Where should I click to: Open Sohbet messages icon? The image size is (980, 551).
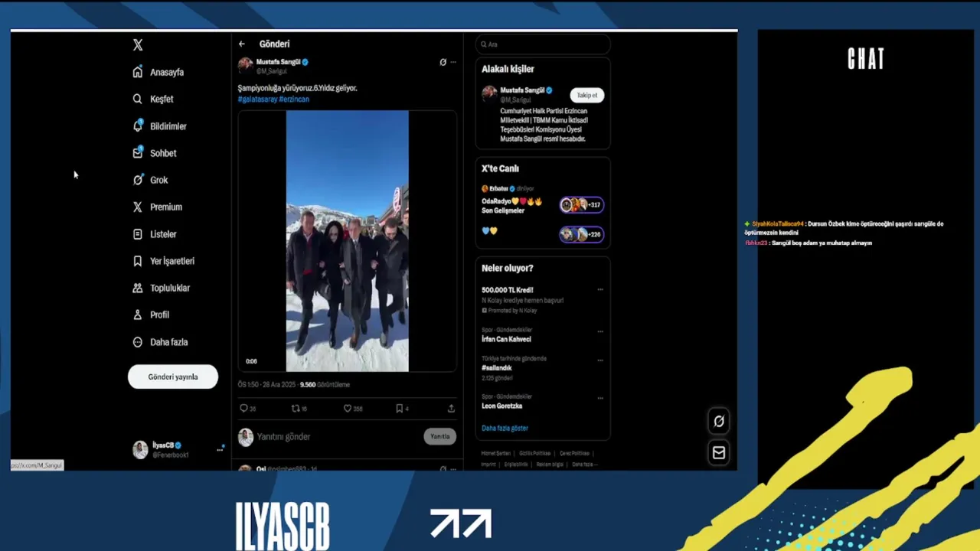pyautogui.click(x=138, y=153)
